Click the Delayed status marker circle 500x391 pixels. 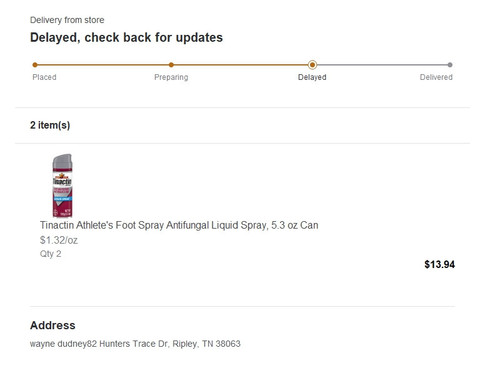[312, 65]
